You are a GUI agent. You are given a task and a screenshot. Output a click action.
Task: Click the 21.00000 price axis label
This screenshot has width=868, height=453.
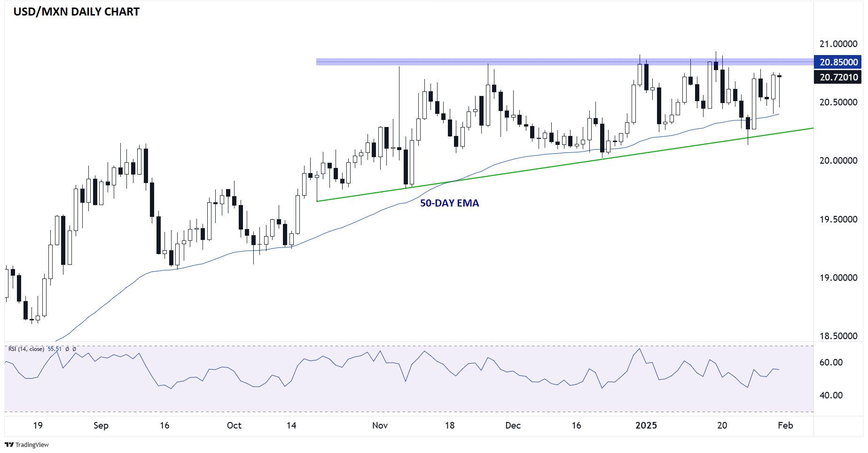click(x=838, y=44)
